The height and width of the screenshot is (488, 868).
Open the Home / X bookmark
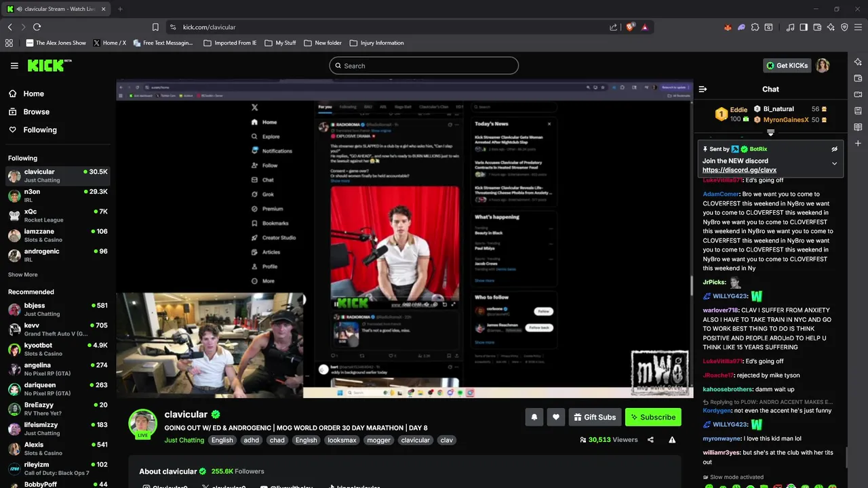[109, 43]
